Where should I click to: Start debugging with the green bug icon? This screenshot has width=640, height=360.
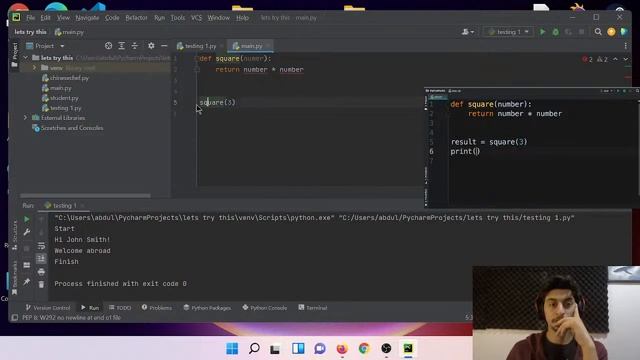point(556,32)
